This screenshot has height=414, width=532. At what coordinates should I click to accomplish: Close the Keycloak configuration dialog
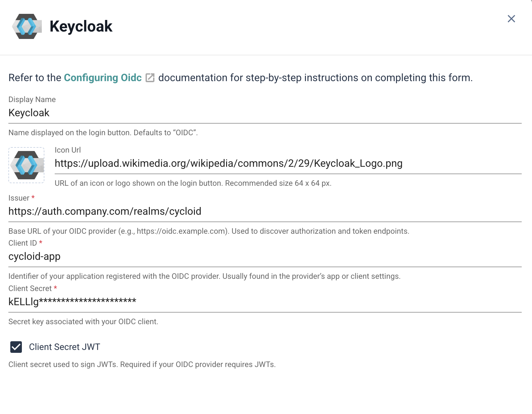tap(511, 19)
